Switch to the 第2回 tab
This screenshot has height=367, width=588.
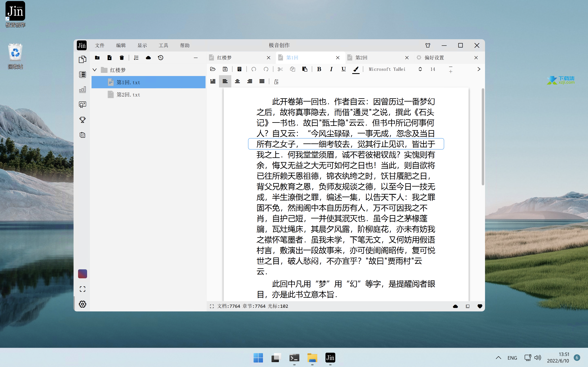361,58
